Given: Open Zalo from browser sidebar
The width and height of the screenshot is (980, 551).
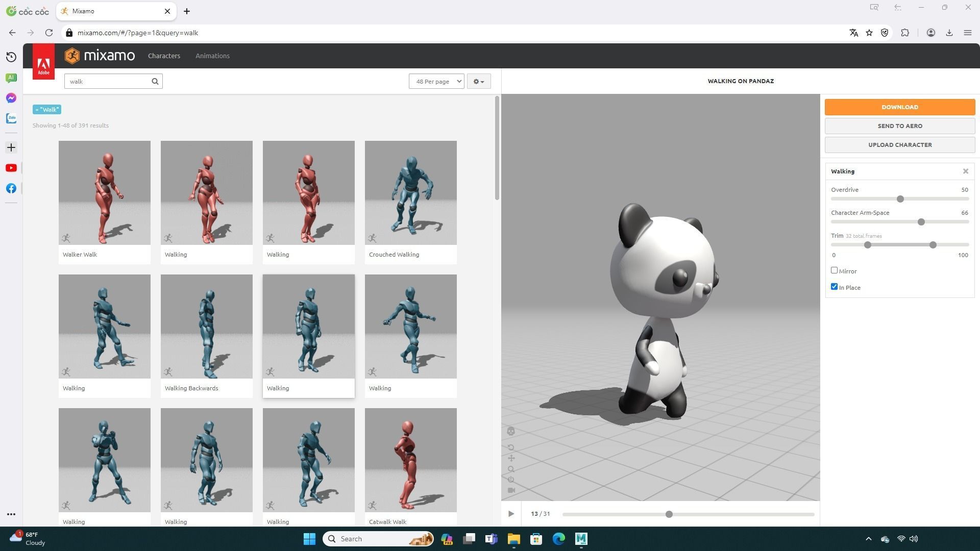Looking at the screenshot, I should pyautogui.click(x=11, y=118).
